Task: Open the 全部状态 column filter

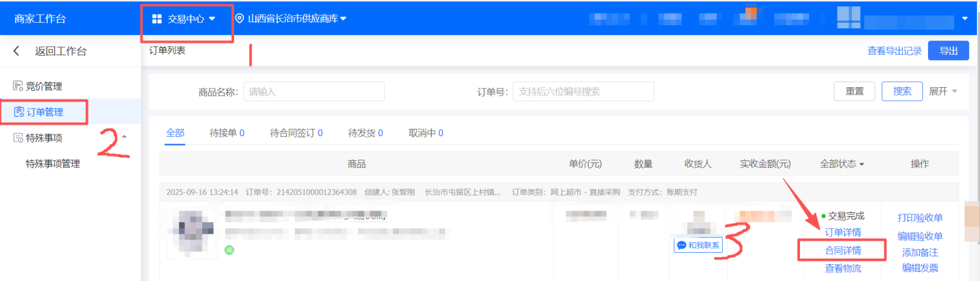Action: (842, 164)
